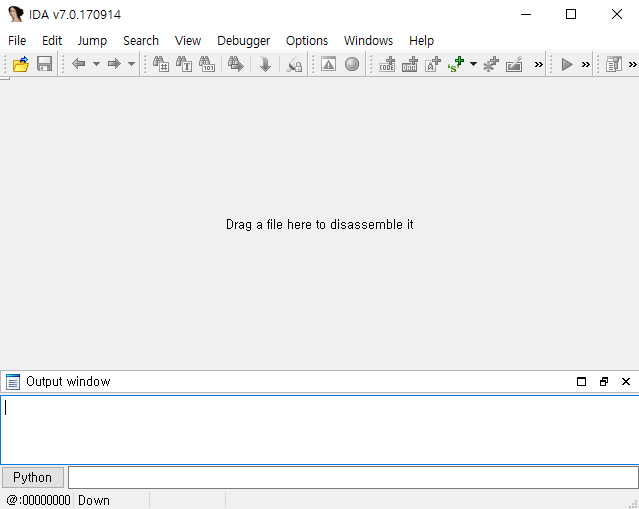Click the @:00000000 address status

38,500
